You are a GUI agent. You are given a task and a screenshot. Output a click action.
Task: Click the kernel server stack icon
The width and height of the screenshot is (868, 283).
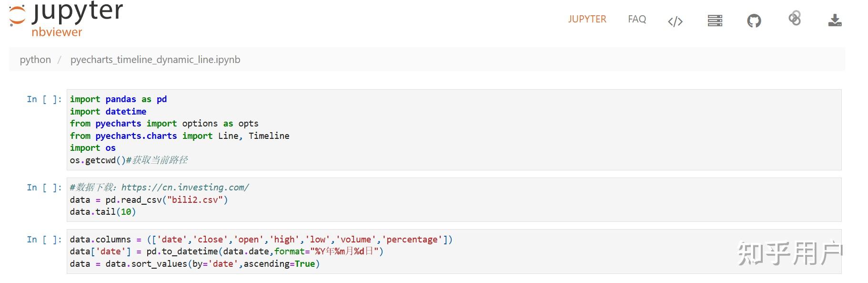click(715, 21)
